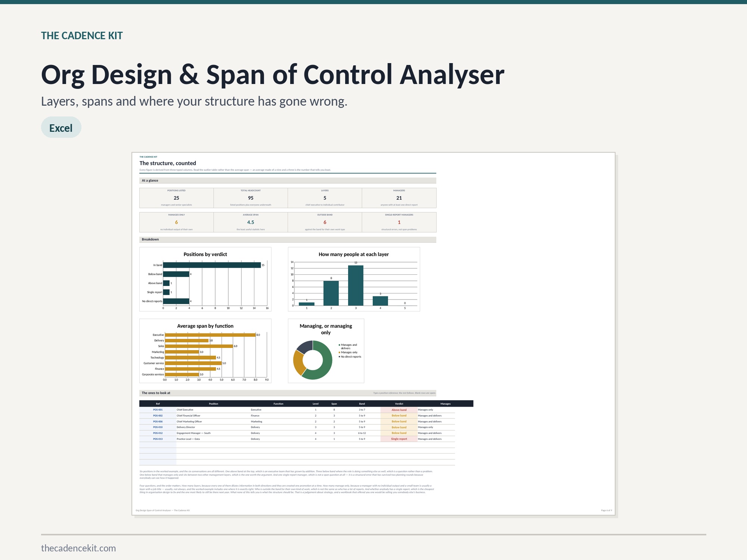Click the Positions Listed 25 card
This screenshot has height=560, width=747.
point(176,198)
